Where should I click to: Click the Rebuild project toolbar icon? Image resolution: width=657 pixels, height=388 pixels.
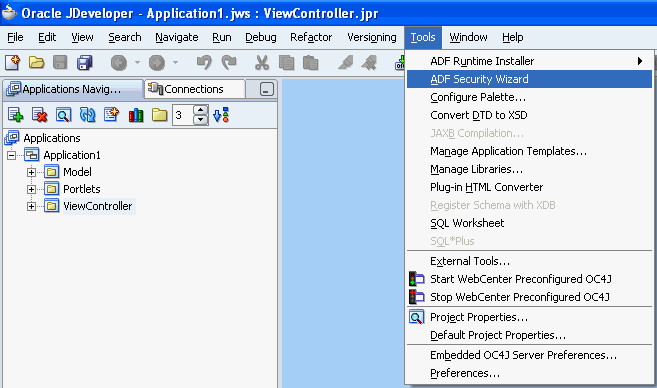pyautogui.click(x=369, y=63)
